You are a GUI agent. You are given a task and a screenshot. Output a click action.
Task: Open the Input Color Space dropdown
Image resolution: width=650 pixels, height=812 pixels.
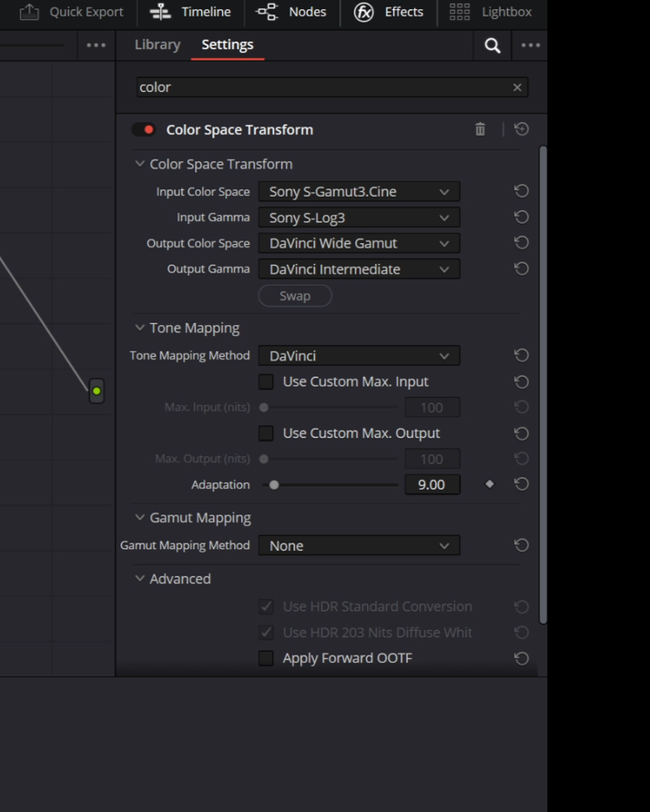(x=359, y=191)
